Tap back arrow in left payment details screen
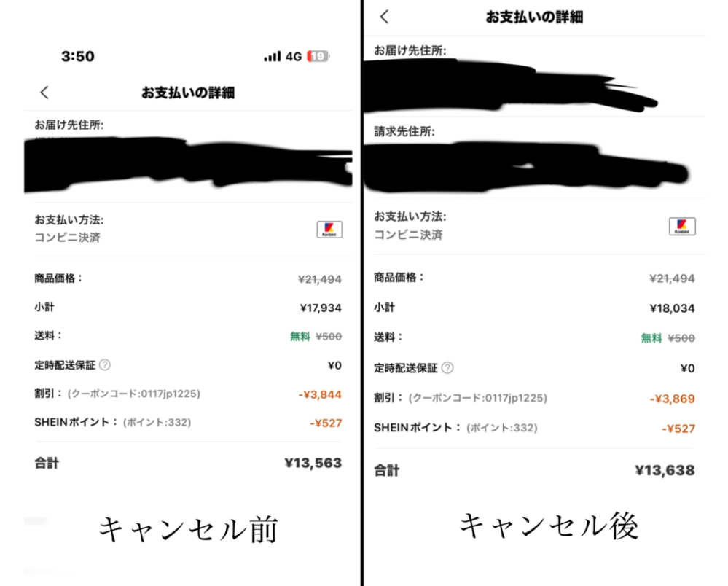 [44, 93]
